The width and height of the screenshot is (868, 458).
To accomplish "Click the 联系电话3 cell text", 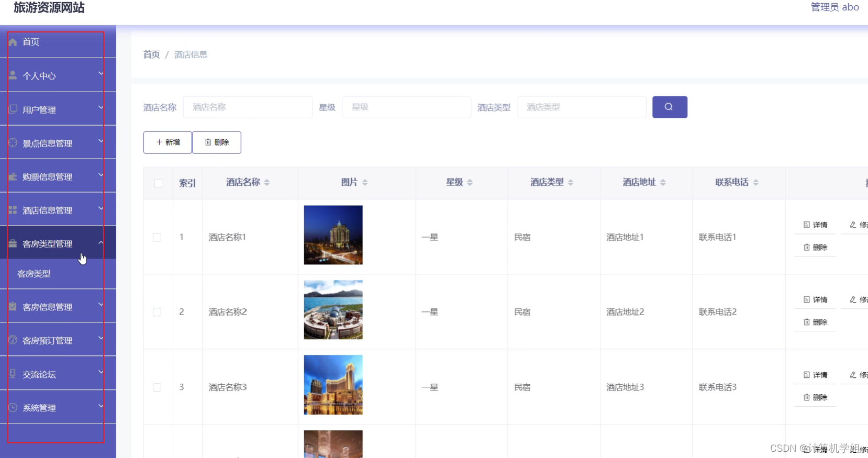I will [718, 387].
